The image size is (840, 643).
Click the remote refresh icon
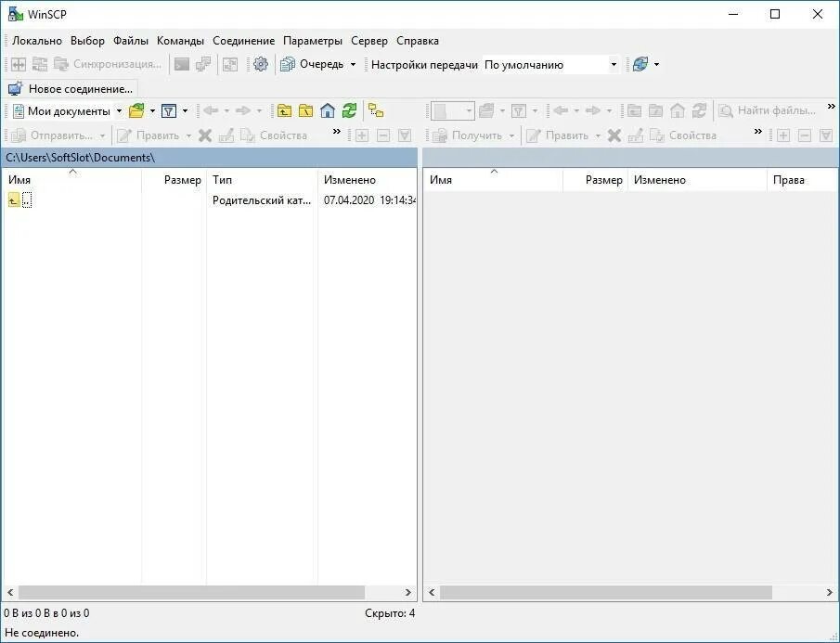699,110
